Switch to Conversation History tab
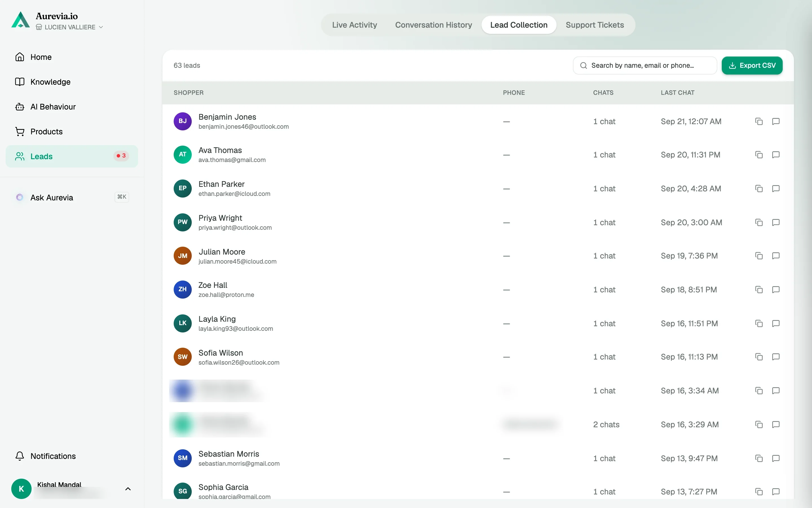Screen dimensions: 812x508 coord(434,25)
